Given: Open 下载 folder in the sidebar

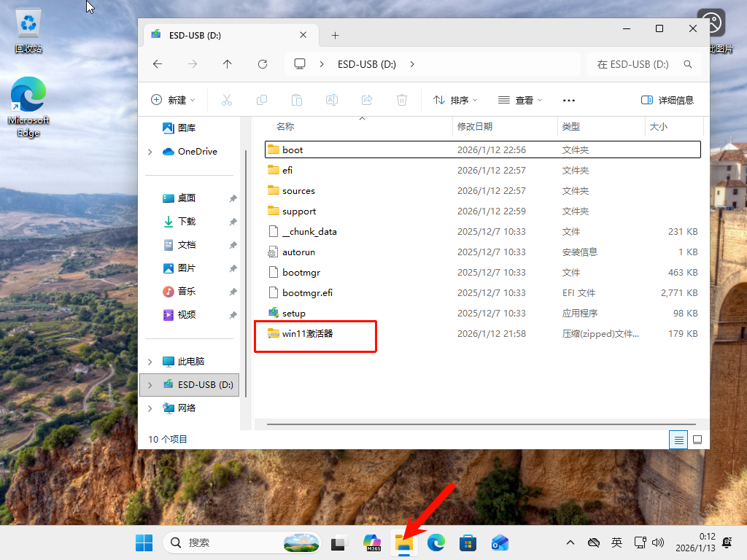Looking at the screenshot, I should pos(187,221).
